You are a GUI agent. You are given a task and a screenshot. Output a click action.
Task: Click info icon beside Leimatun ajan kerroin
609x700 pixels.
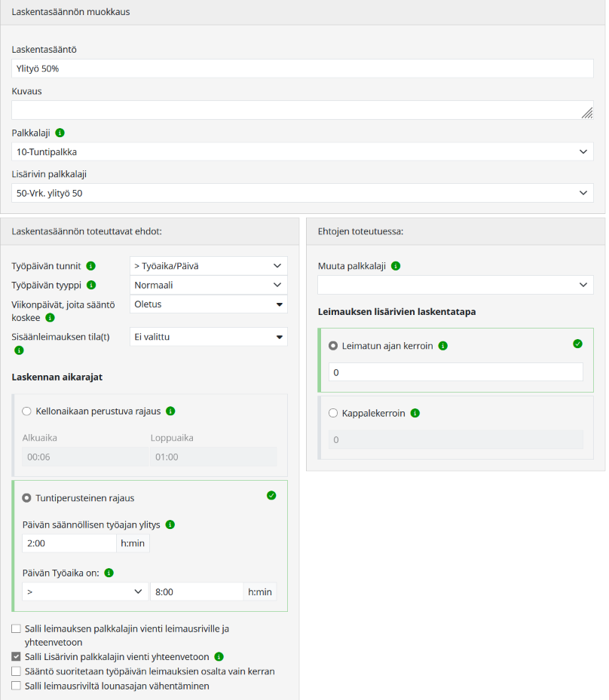point(443,346)
